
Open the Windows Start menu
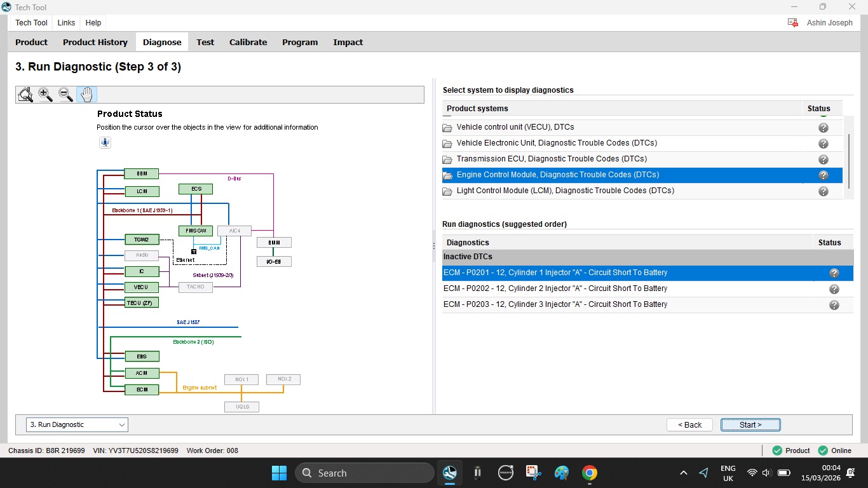click(x=279, y=473)
